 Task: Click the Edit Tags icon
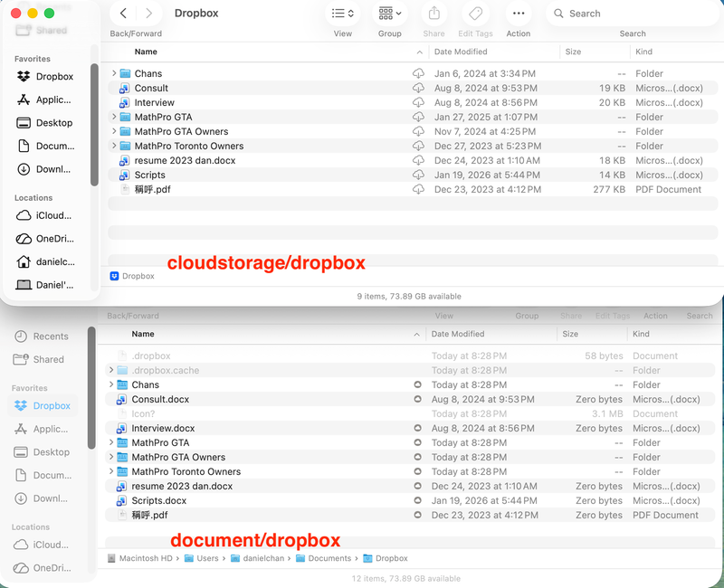point(475,14)
